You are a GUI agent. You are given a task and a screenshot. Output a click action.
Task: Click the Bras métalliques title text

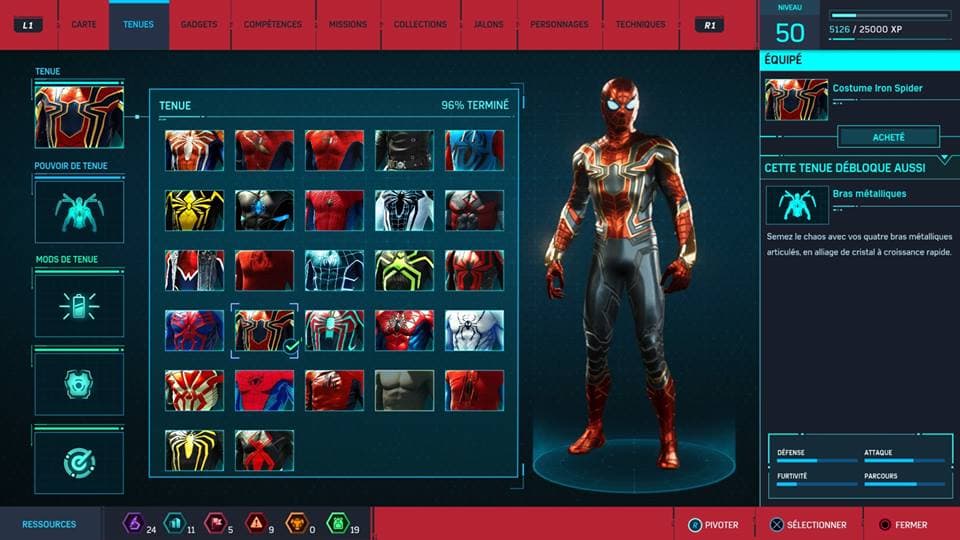[x=869, y=193]
